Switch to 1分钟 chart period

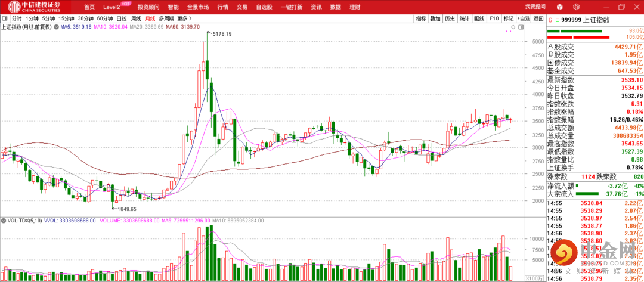click(32, 18)
